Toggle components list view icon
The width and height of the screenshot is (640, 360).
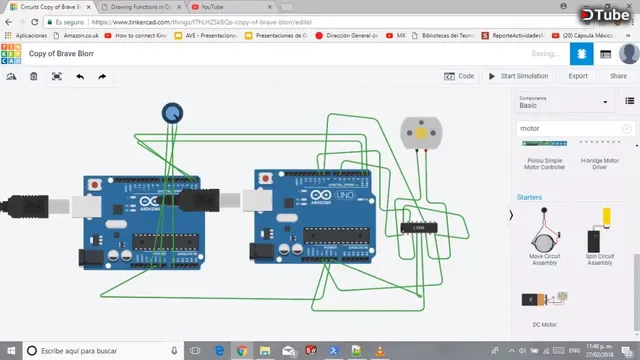(629, 101)
